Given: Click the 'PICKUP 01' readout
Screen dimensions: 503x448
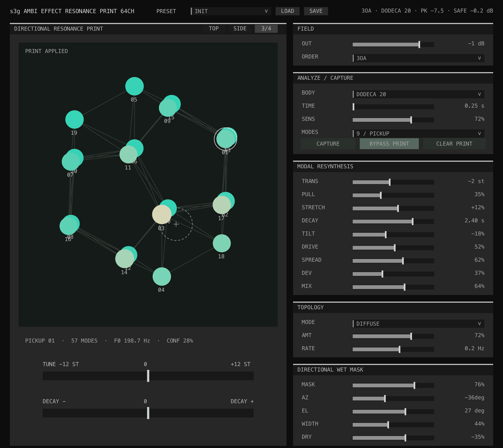Looking at the screenshot, I should 40,341.
